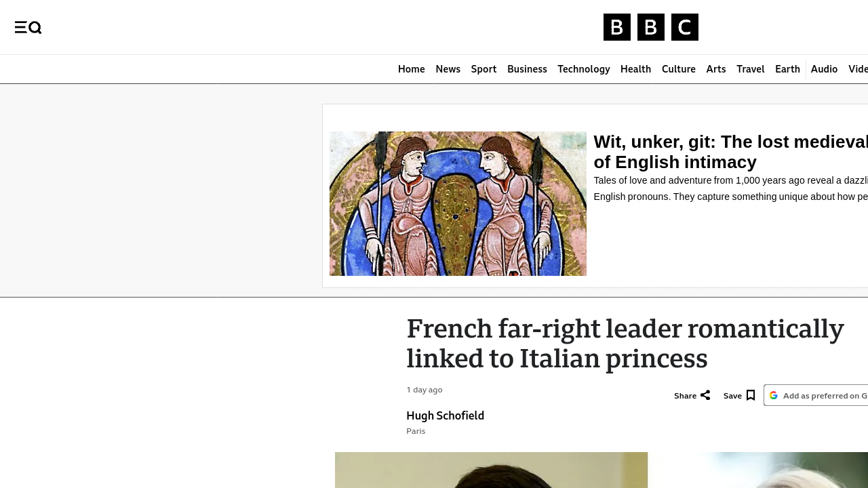Viewport: 868px width, 488px height.
Task: Open the Sport section
Action: click(484, 69)
